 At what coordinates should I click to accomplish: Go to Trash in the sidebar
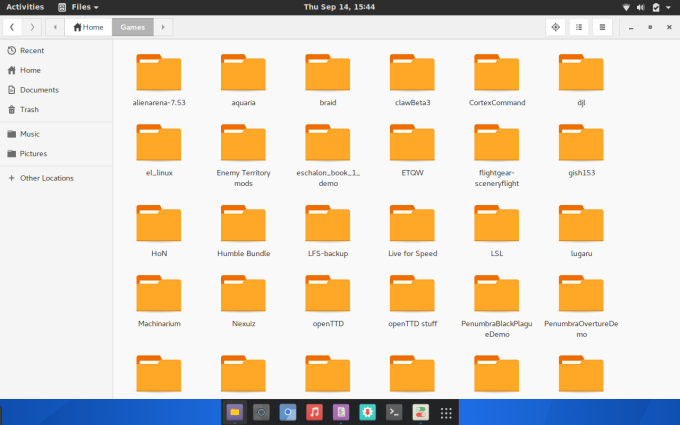click(29, 109)
